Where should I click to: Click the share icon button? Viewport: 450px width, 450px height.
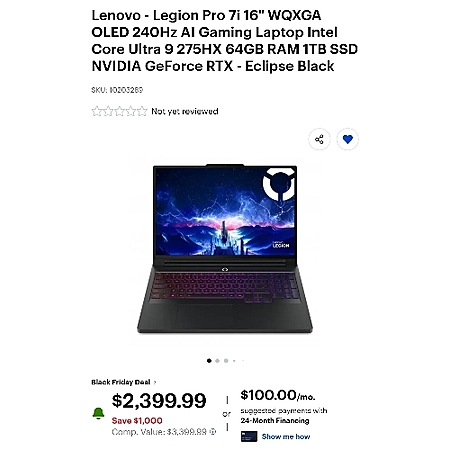[319, 139]
